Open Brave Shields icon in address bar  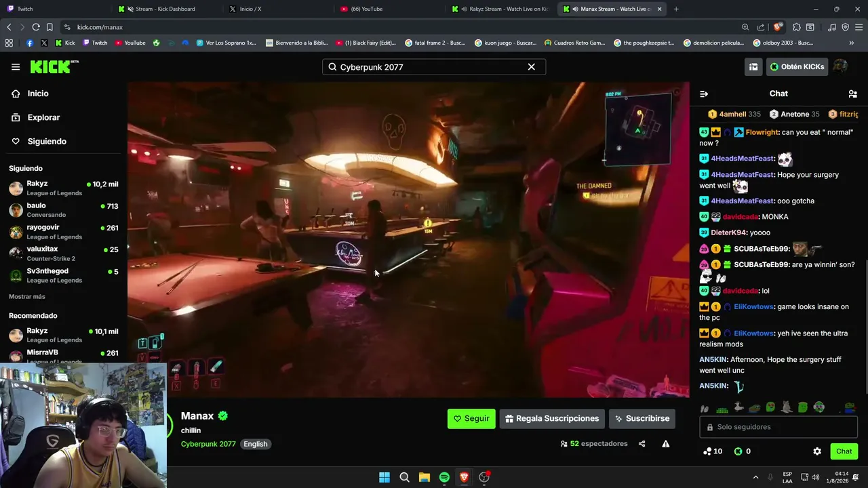tap(778, 27)
